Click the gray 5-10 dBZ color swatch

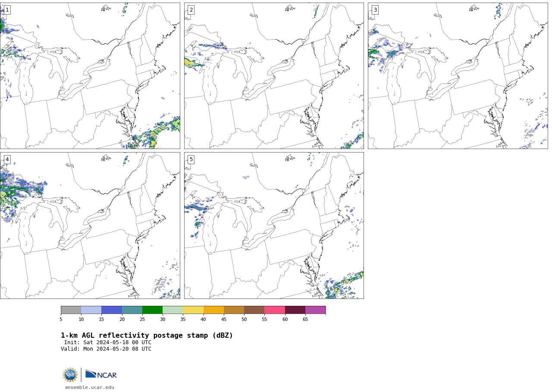coord(71,310)
